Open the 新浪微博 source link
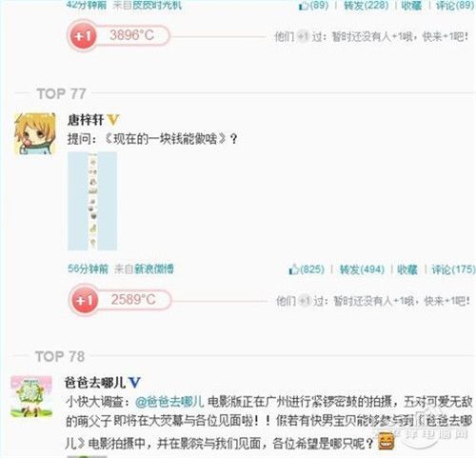 coord(154,269)
